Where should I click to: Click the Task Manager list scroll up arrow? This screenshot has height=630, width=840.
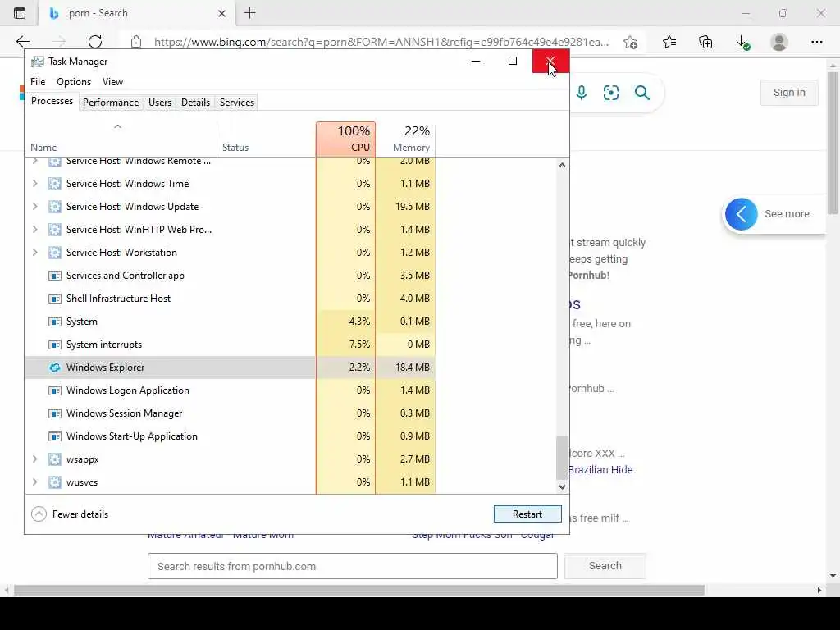562,165
